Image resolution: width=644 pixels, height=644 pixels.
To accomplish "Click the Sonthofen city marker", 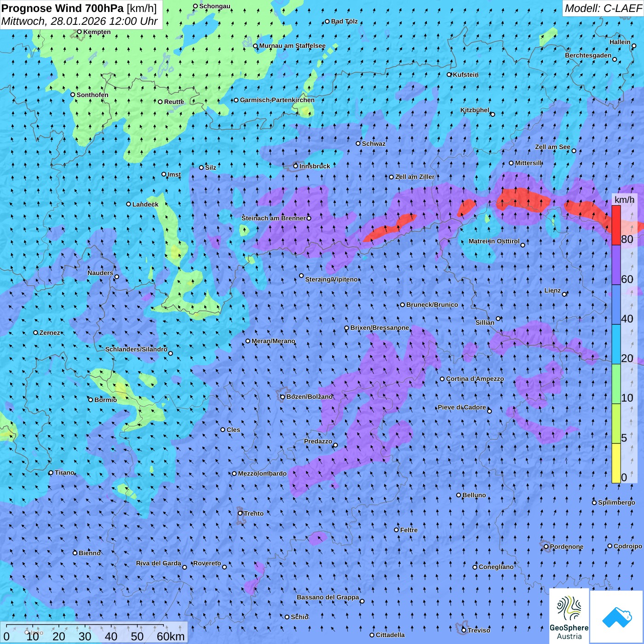I will point(73,95).
